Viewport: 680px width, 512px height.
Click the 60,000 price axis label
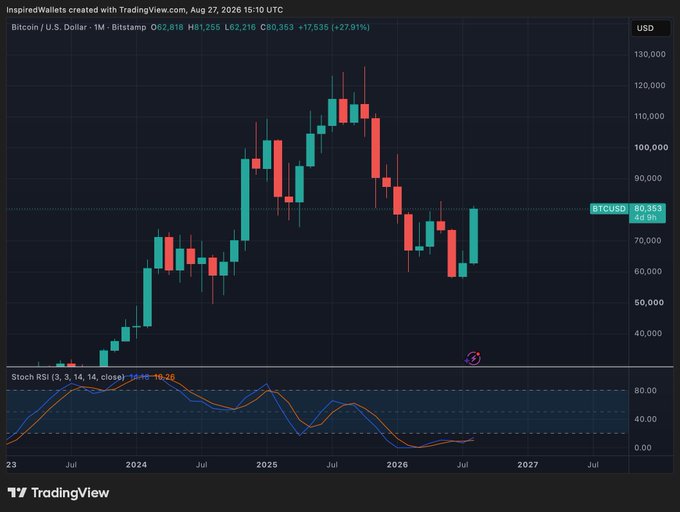pos(648,271)
